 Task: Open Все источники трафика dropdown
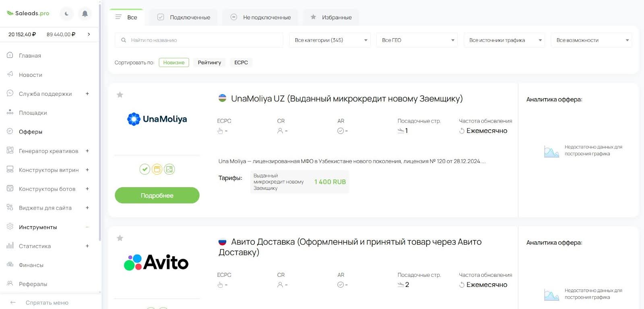(504, 40)
